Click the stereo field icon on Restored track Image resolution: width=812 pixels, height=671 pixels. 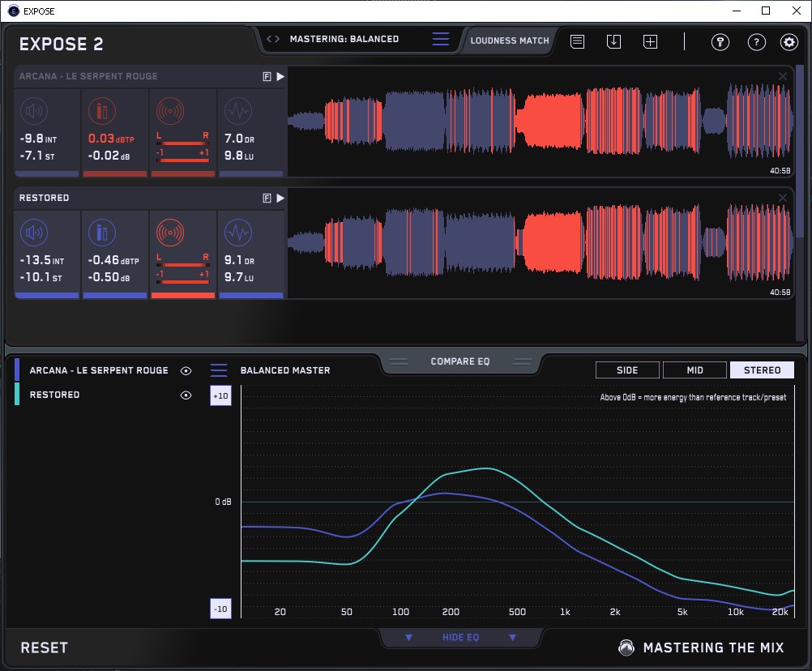[x=170, y=233]
